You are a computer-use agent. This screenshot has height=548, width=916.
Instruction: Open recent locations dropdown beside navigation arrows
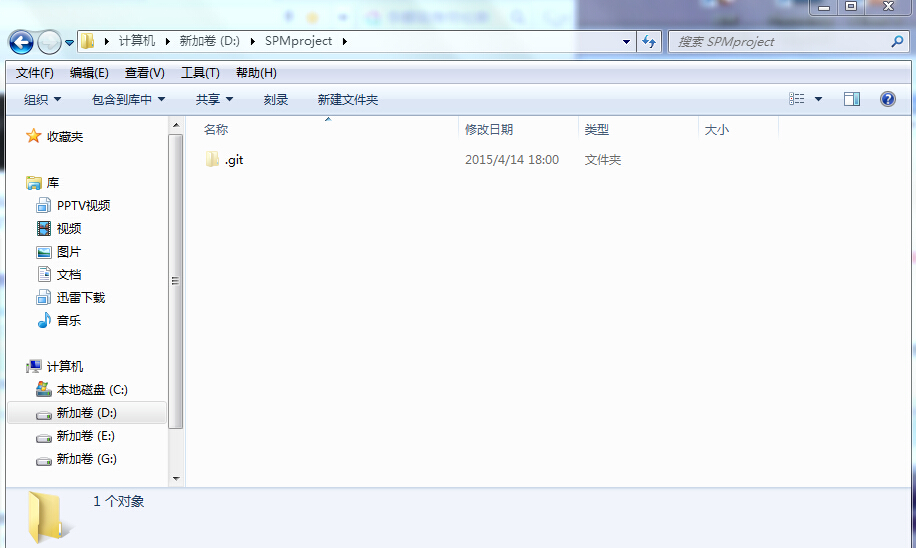click(69, 43)
